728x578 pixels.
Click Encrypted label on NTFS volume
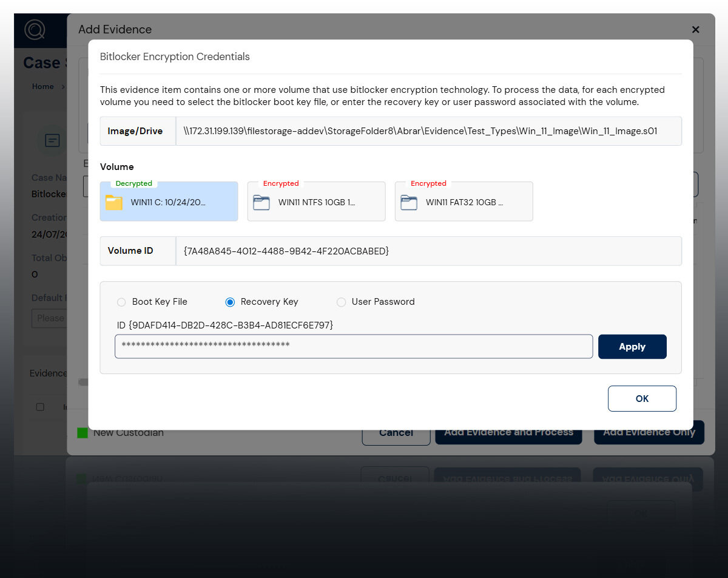281,183
